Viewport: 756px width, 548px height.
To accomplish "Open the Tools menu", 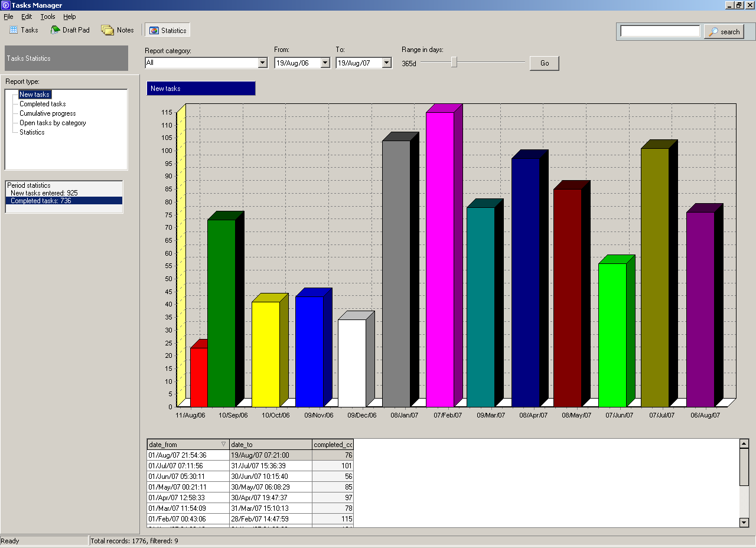I will (x=47, y=17).
